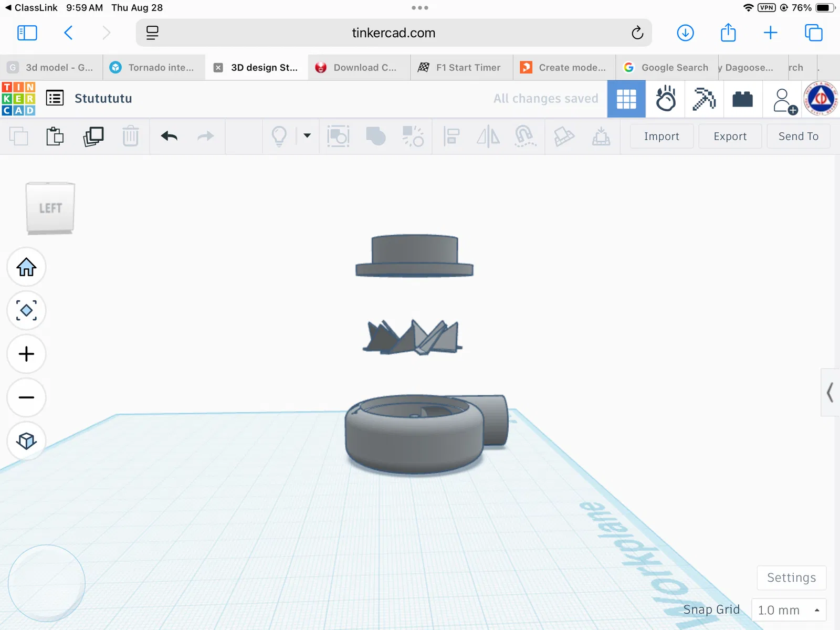Click the undo arrow
This screenshot has height=630, width=840.
click(169, 136)
